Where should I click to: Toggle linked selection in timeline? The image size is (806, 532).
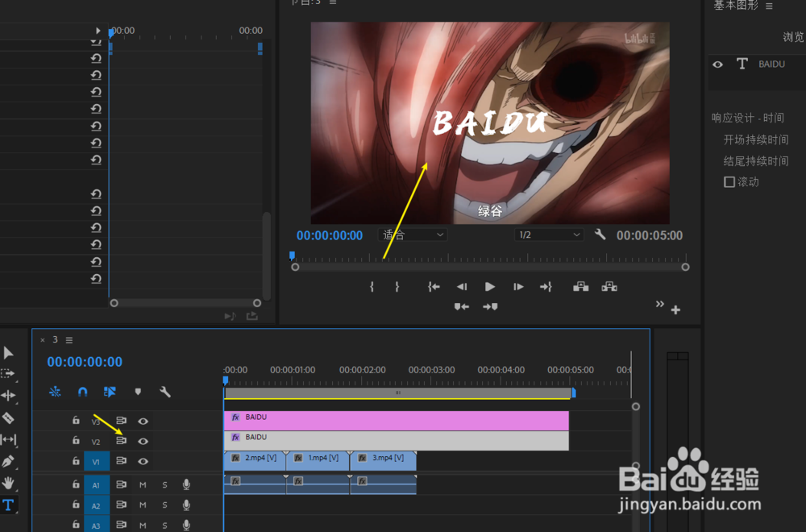110,392
